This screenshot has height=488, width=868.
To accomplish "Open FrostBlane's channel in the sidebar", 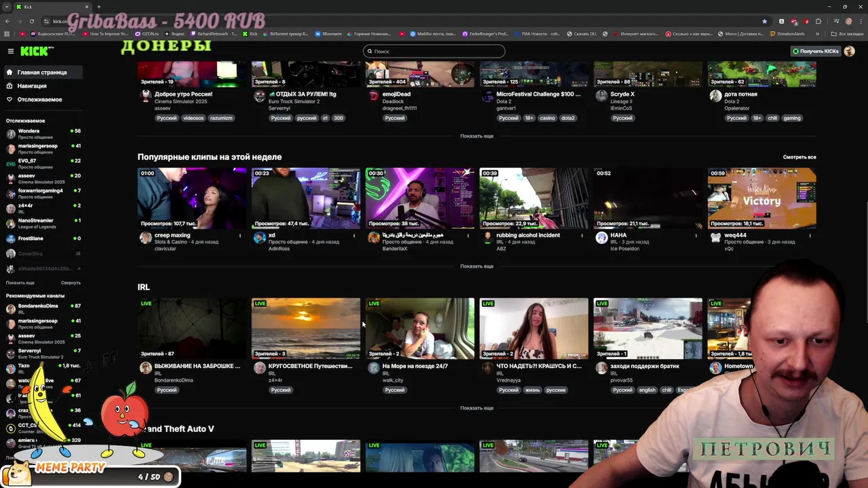I will tap(42, 239).
